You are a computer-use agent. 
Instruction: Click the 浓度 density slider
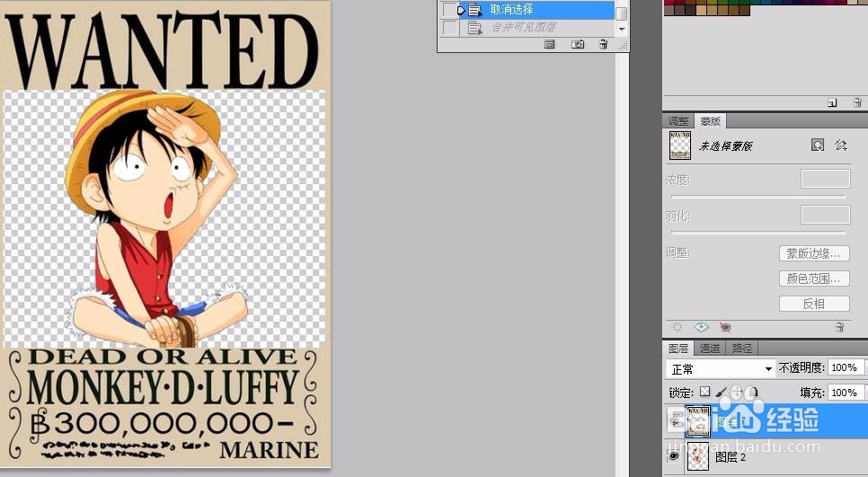[758, 197]
